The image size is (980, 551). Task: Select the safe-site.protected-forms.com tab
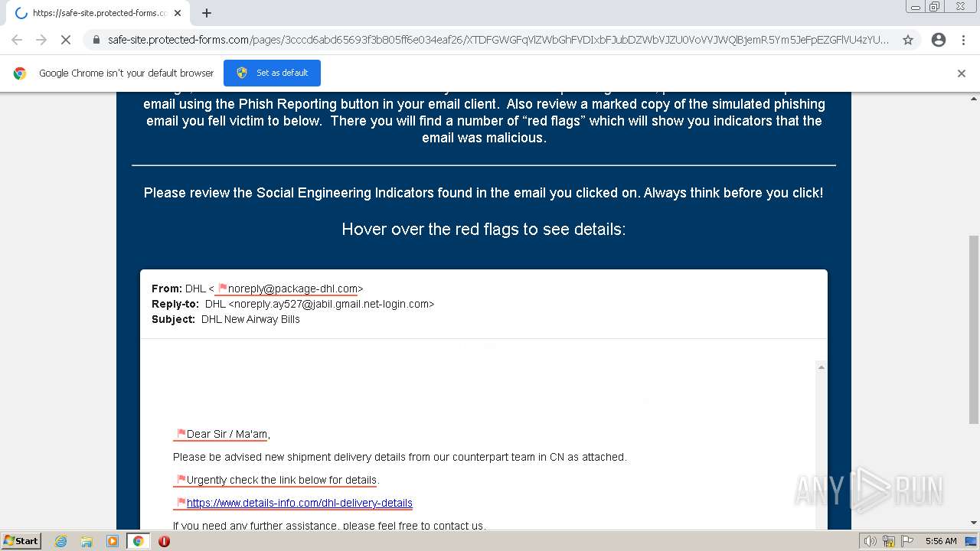coord(98,13)
